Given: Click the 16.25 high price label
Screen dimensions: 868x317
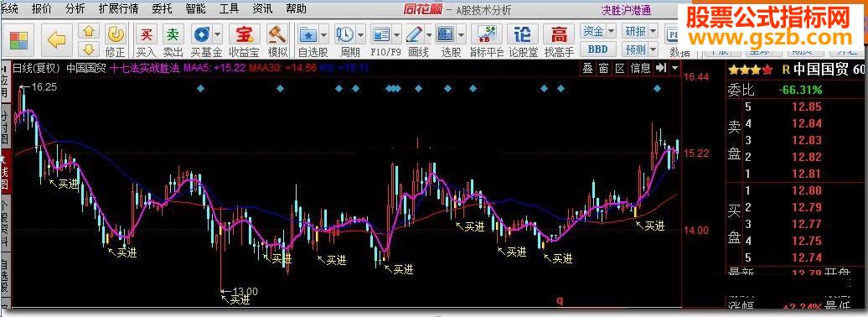Looking at the screenshot, I should [44, 87].
